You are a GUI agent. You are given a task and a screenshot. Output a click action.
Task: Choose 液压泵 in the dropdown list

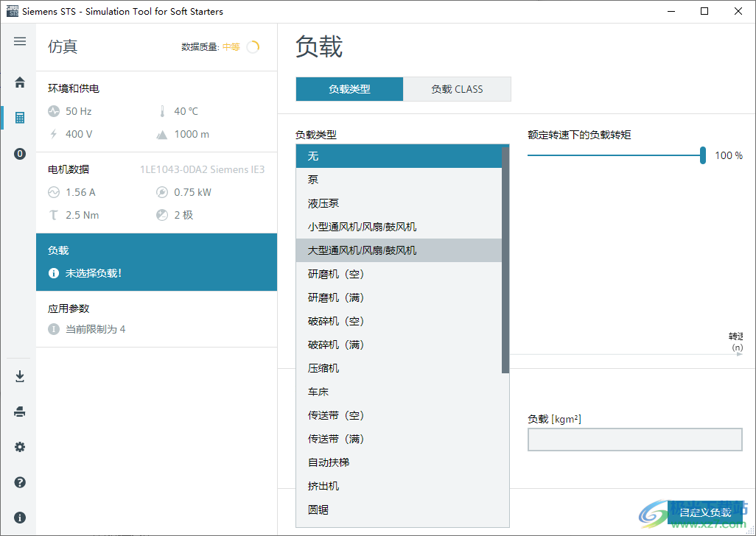(x=399, y=203)
